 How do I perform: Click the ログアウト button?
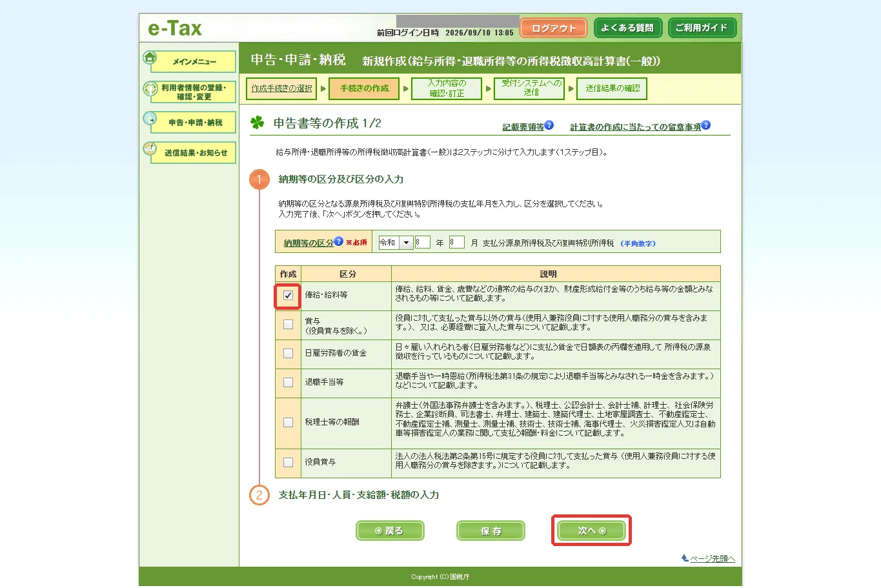point(553,28)
